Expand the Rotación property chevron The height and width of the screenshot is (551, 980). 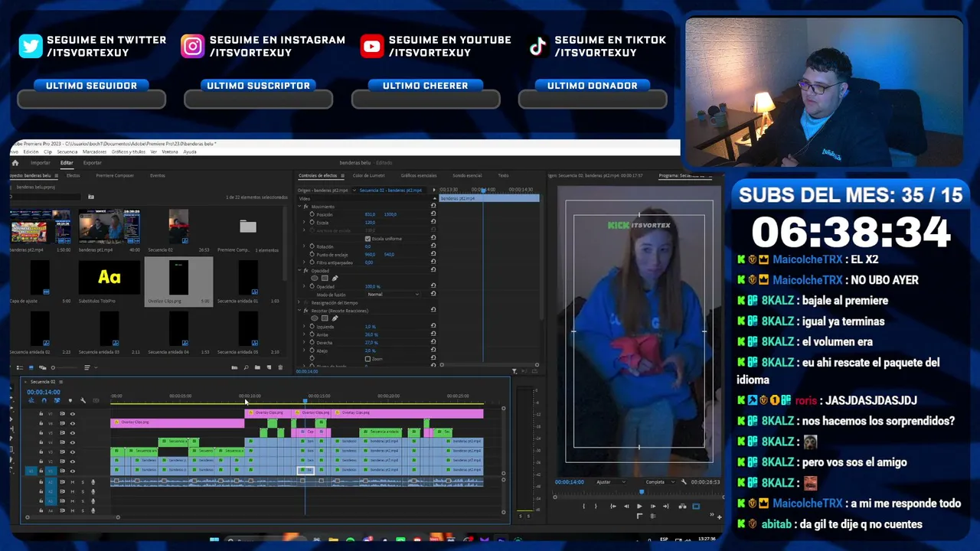click(305, 246)
